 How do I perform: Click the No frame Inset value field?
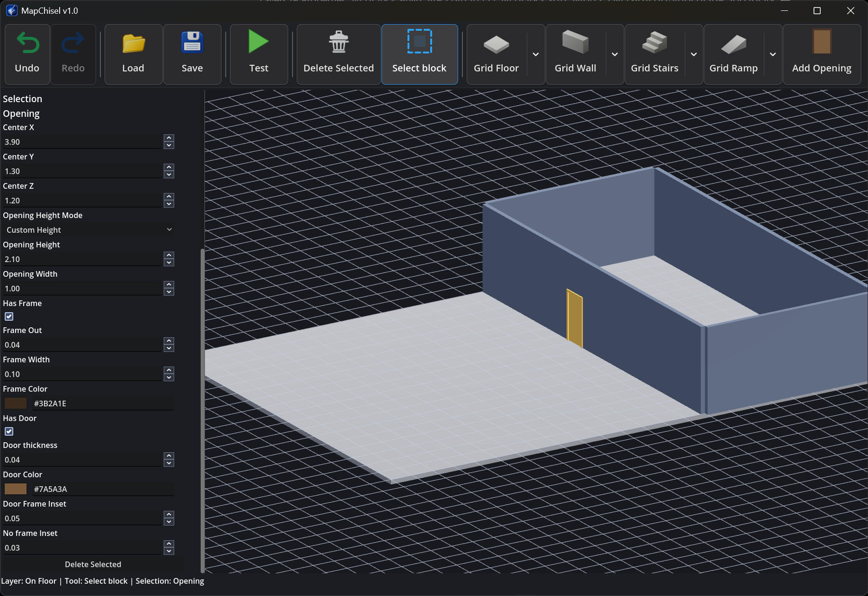click(82, 548)
